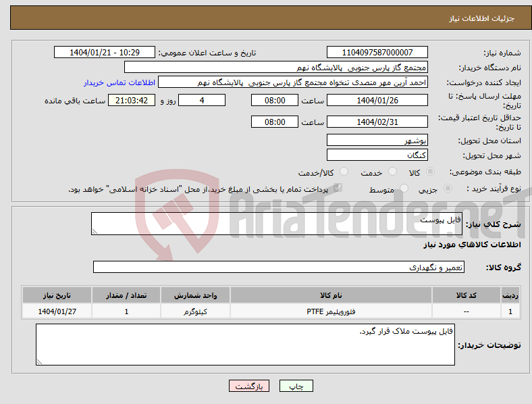Click the resize handle of the buyer notes textarea
Screen dimensions: 532x404
[x=39, y=362]
